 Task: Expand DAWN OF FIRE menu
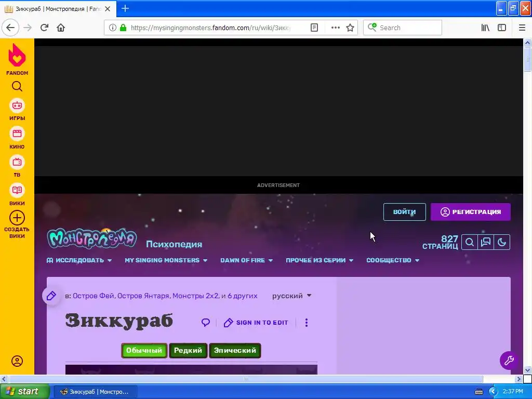pos(247,260)
